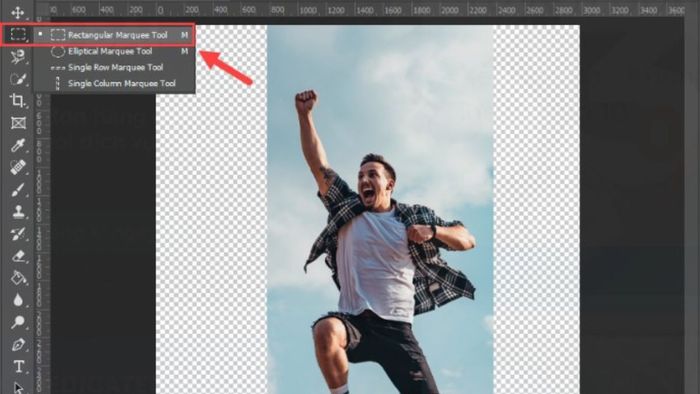The image size is (700, 394).
Task: Select the Path Selection tool
Action: pos(18,387)
